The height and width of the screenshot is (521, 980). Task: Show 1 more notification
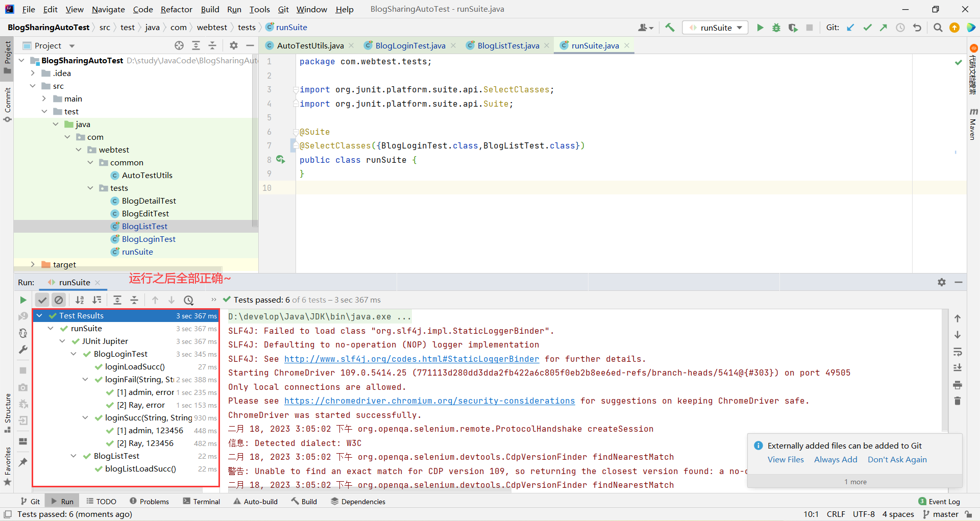[x=855, y=482]
